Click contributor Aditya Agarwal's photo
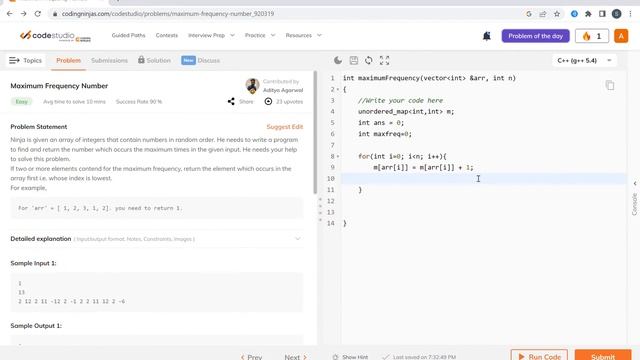 pyautogui.click(x=252, y=85)
